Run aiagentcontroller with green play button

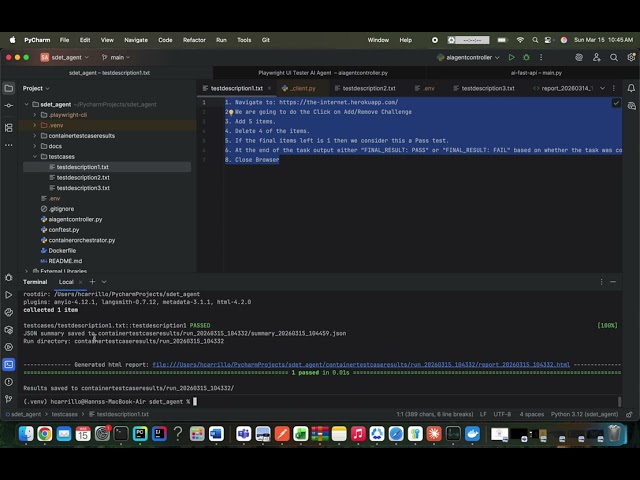511,58
